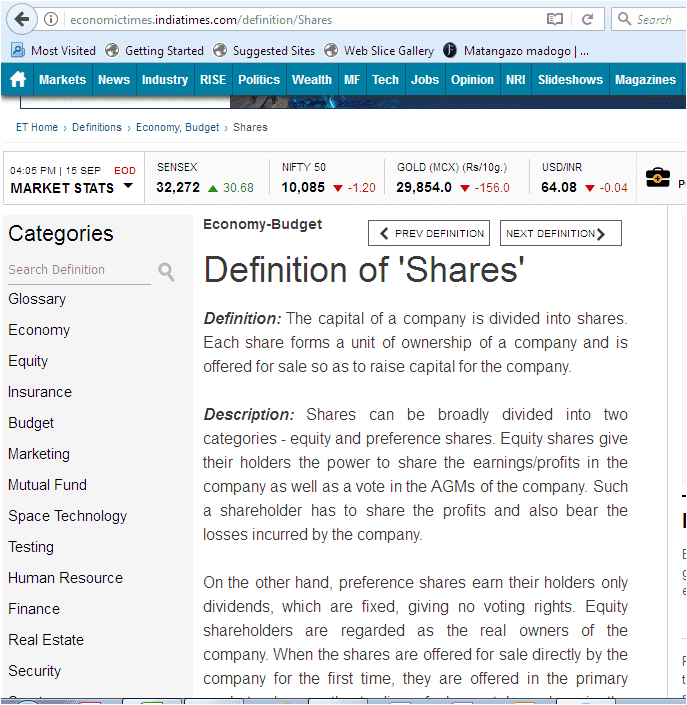Click the URL address bar text

(201, 20)
